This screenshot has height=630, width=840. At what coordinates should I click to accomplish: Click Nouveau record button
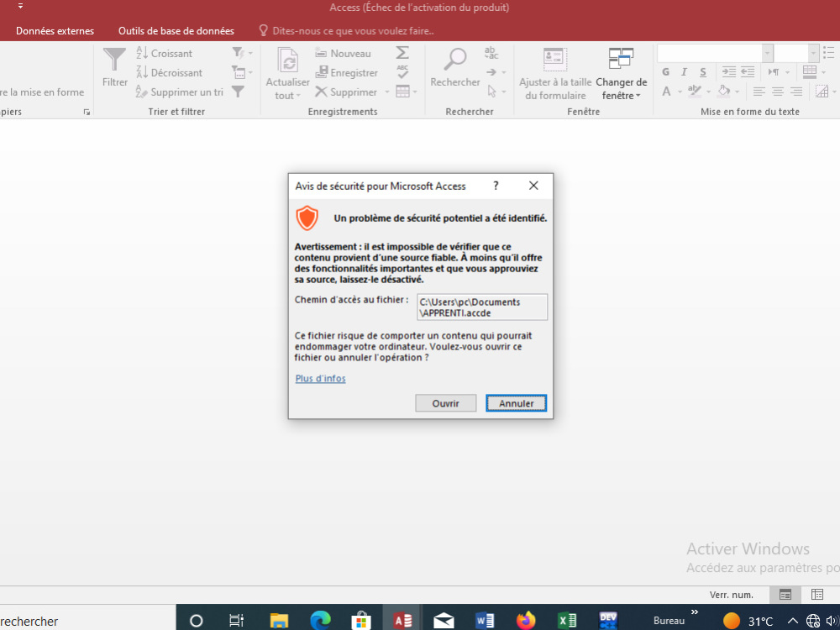point(343,53)
